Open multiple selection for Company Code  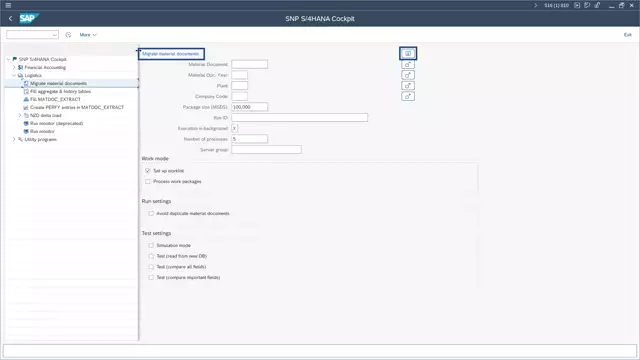click(408, 96)
